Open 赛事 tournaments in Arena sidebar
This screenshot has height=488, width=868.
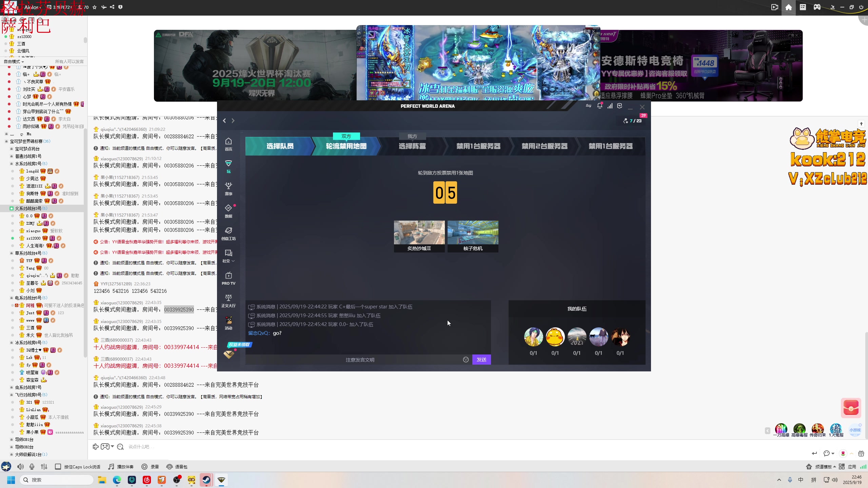coord(229,189)
